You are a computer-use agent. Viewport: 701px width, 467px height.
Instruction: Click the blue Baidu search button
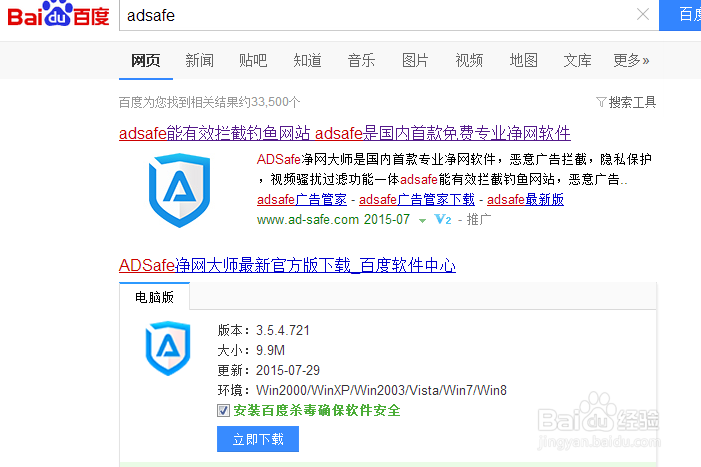coord(680,15)
